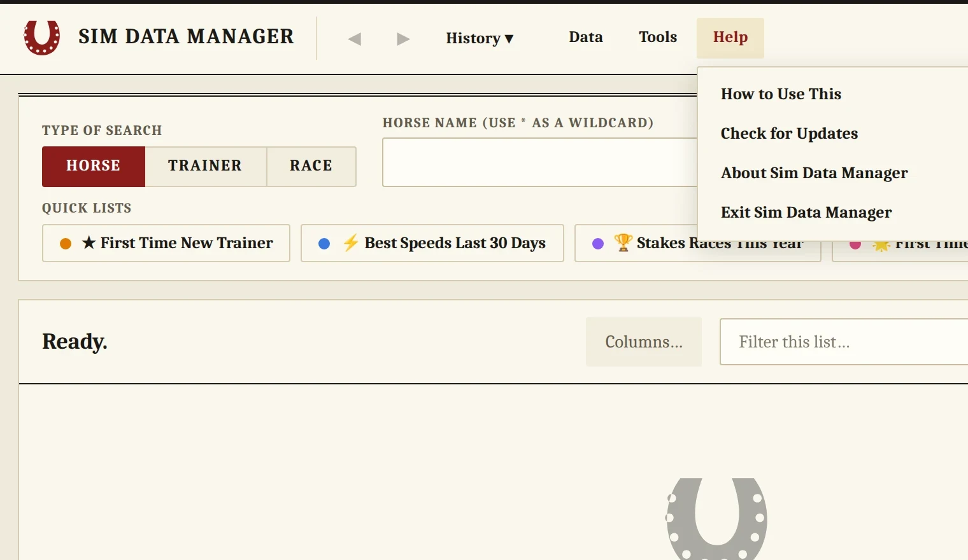Open the History dropdown

click(480, 38)
